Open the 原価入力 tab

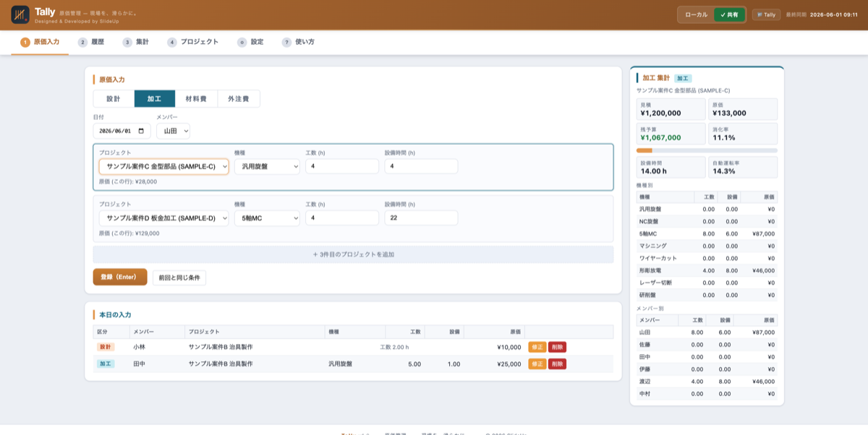point(41,42)
